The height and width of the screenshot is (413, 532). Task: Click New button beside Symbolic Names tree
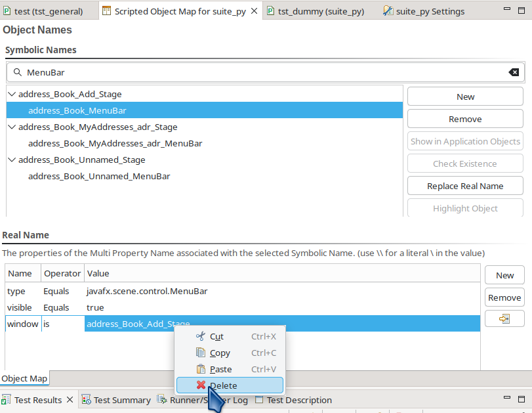(x=465, y=97)
